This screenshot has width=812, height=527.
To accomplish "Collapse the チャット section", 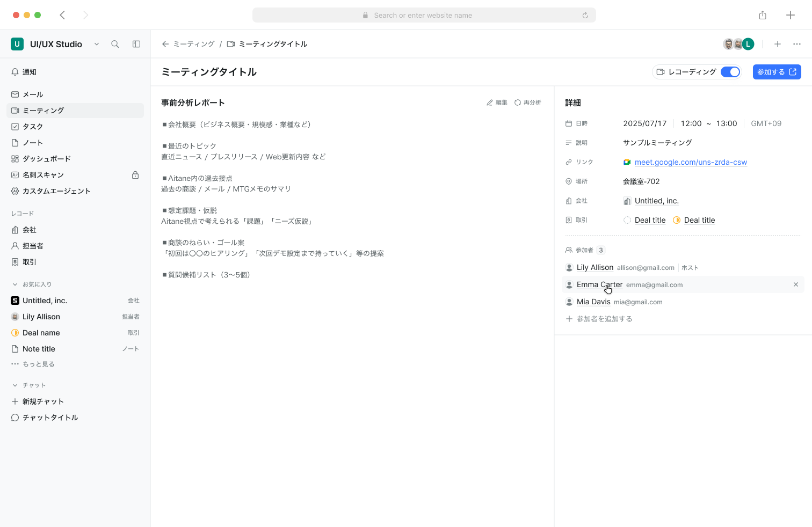I will (x=15, y=385).
